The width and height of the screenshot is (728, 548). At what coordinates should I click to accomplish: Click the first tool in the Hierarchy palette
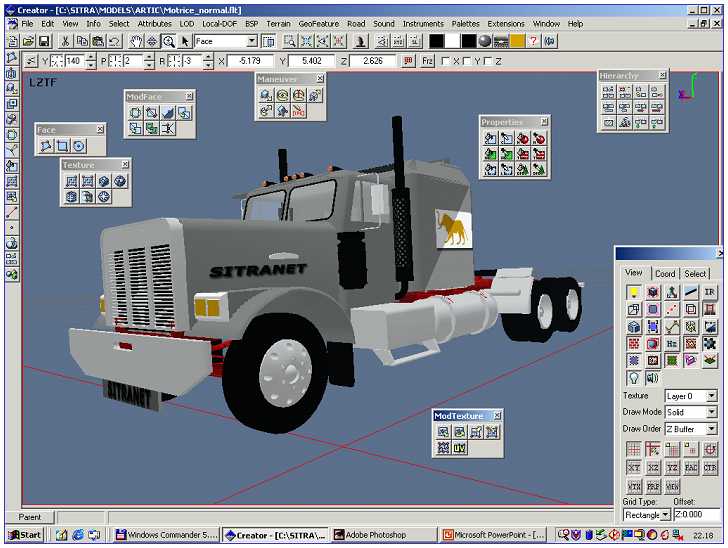pyautogui.click(x=609, y=91)
